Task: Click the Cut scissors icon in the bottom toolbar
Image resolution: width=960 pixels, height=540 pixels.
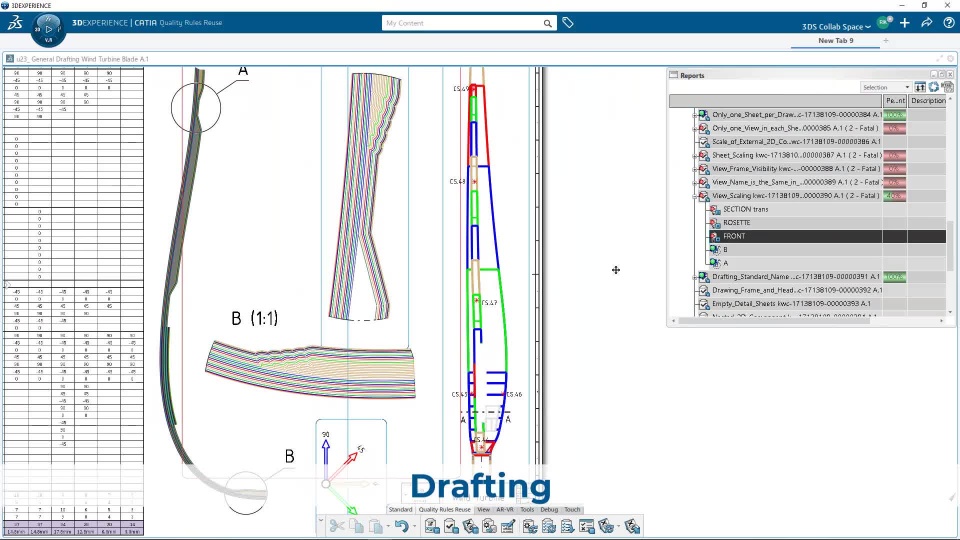Action: (337, 526)
